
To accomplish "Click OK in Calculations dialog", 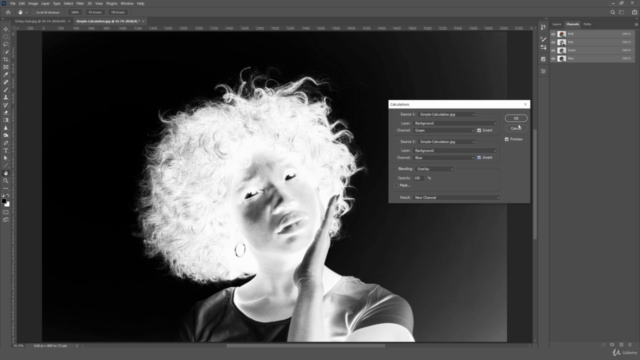I will point(516,118).
